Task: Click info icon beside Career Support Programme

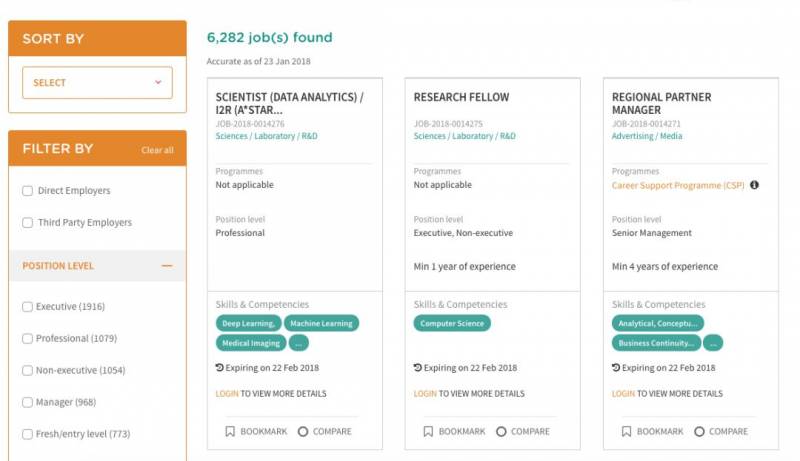Action: click(754, 185)
